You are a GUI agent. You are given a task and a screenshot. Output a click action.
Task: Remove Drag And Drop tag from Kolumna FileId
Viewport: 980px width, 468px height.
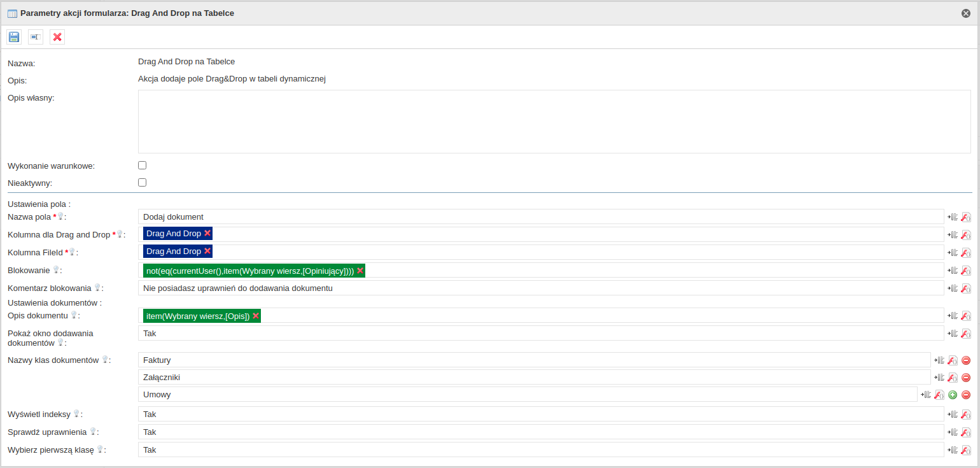coord(207,251)
